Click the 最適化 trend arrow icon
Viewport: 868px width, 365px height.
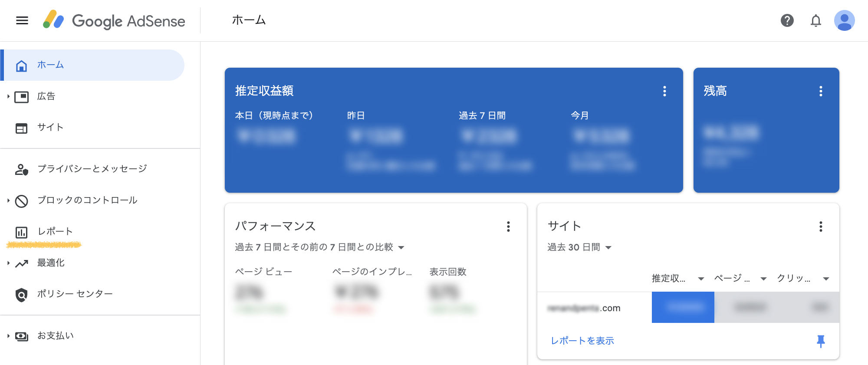pyautogui.click(x=22, y=263)
